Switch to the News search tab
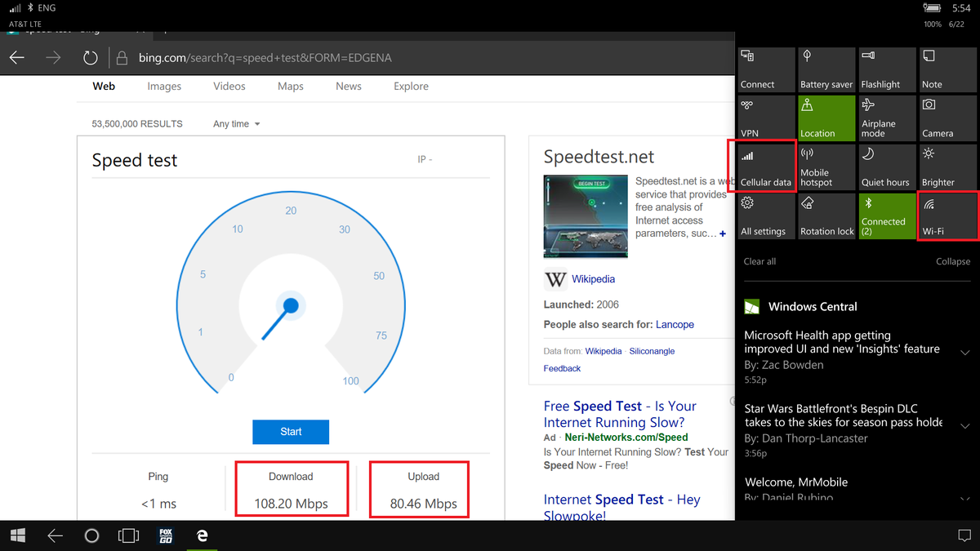 pos(348,86)
